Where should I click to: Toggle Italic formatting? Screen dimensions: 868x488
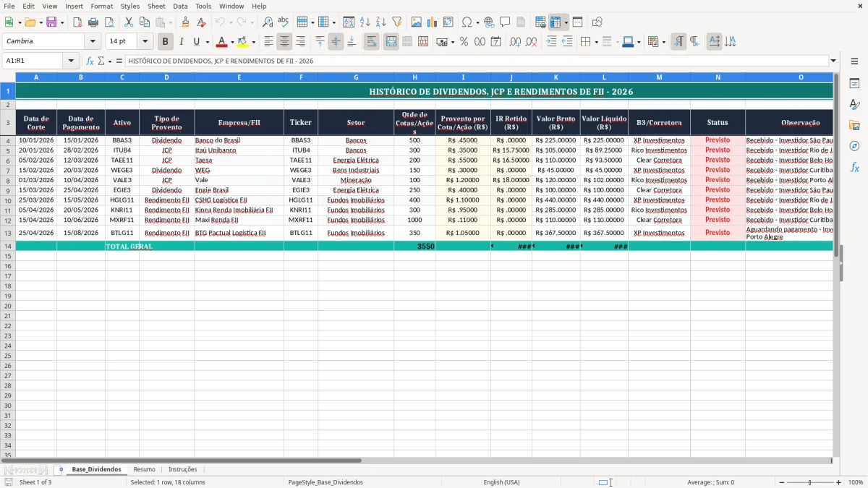tap(182, 42)
